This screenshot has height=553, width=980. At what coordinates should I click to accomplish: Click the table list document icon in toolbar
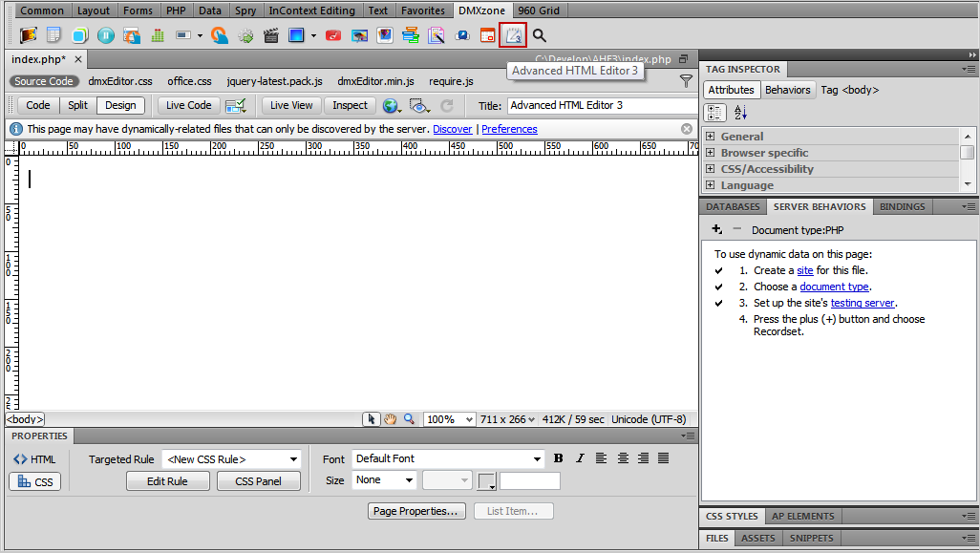pos(53,35)
